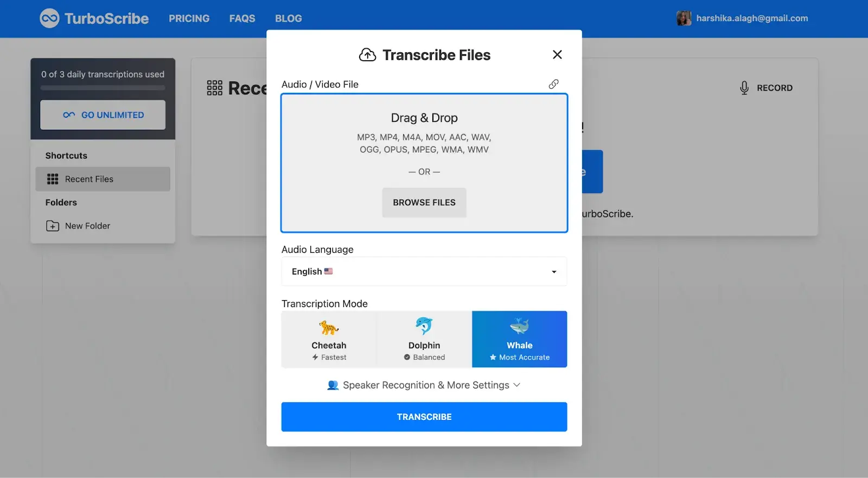Click the US flag icon next to English
Image resolution: width=868 pixels, height=478 pixels.
(x=328, y=271)
